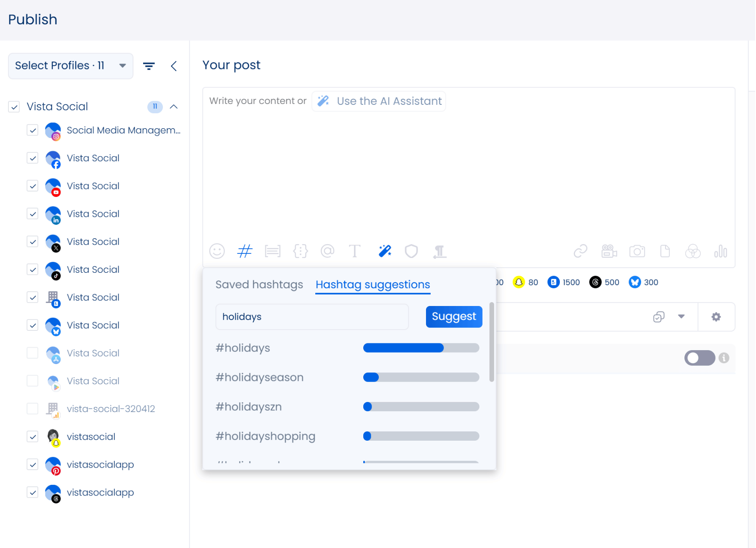
Task: Click the shield icon in post toolbar
Action: pos(411,251)
